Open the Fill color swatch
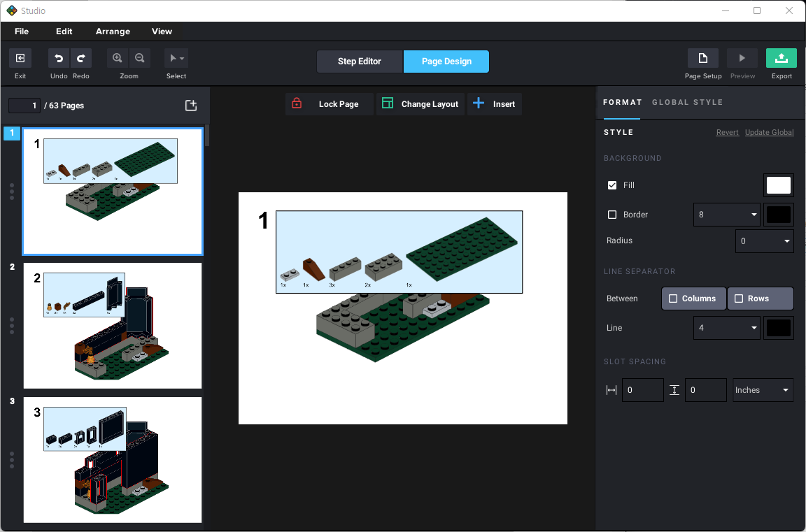 click(x=778, y=185)
